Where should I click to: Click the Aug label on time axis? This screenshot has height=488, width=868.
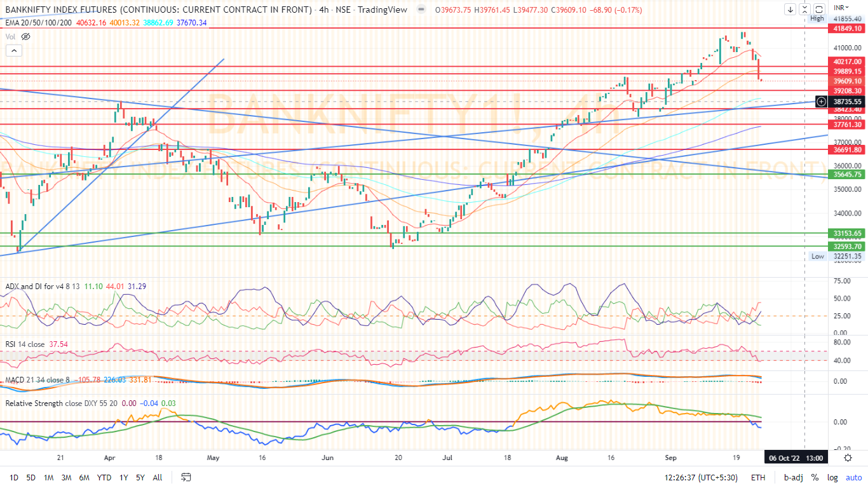click(562, 457)
